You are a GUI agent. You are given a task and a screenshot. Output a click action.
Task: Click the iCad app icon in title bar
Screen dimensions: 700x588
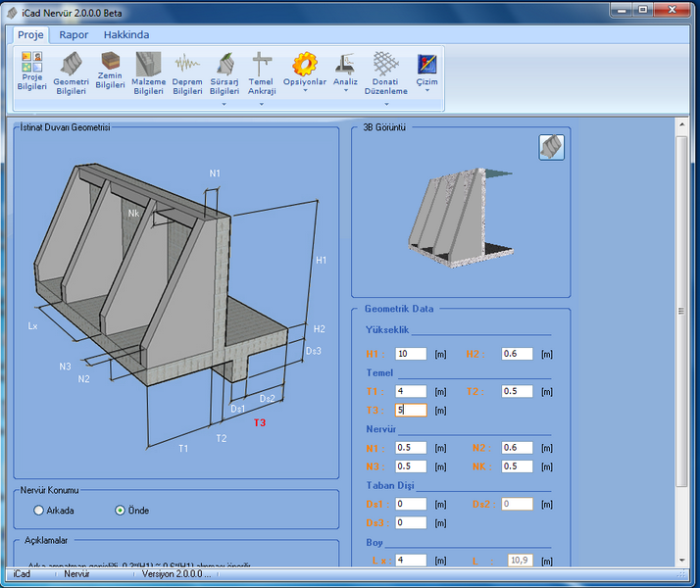point(12,13)
